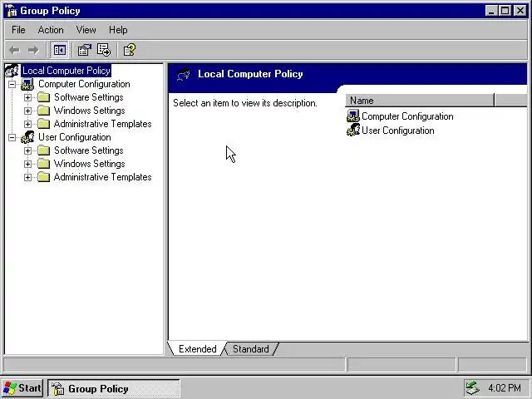Expand Software Settings under Computer Configuration
Image resolution: width=532 pixels, height=399 pixels.
click(x=27, y=98)
